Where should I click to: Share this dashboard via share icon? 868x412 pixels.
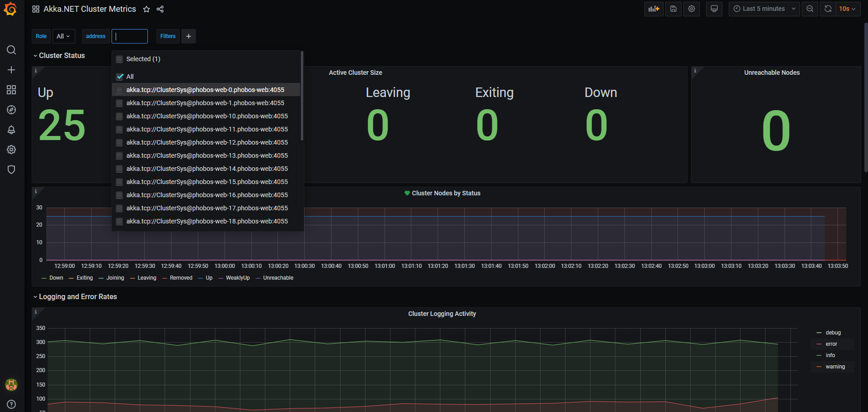(160, 9)
